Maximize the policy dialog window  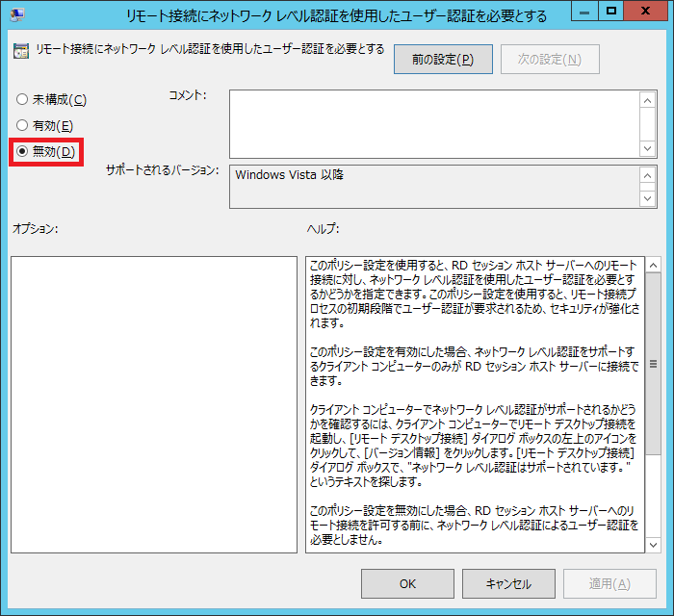610,12
